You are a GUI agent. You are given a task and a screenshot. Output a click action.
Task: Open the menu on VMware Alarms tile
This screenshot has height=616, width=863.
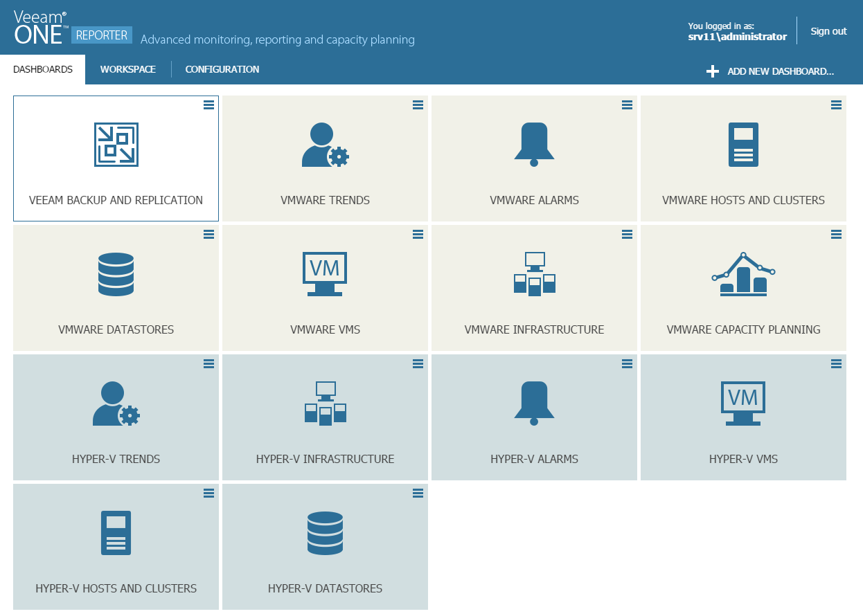tap(627, 105)
